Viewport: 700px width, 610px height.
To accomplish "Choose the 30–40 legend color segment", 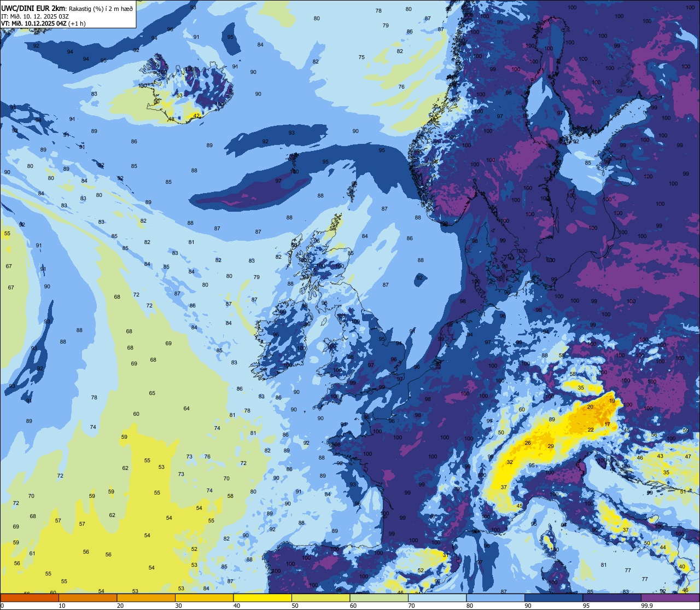I will coord(204,597).
